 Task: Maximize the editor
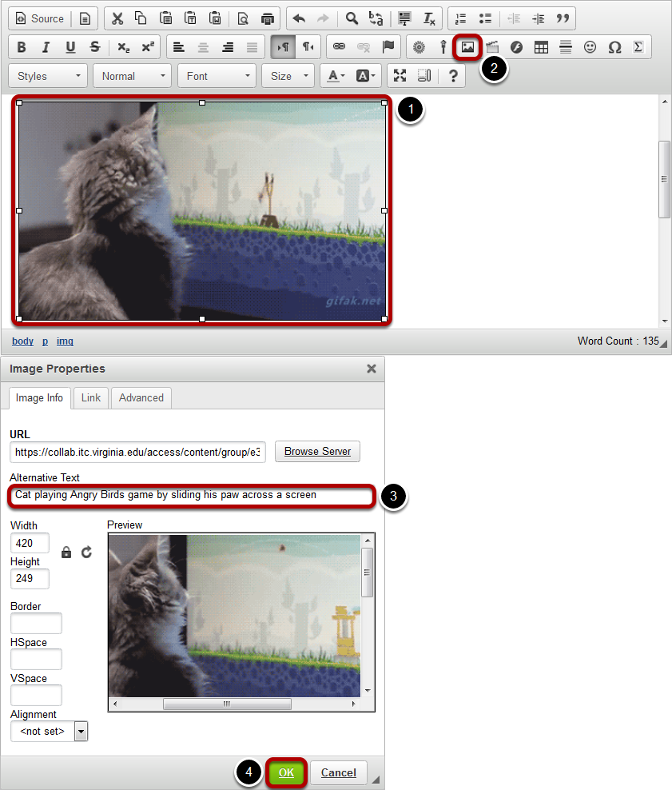[x=400, y=76]
